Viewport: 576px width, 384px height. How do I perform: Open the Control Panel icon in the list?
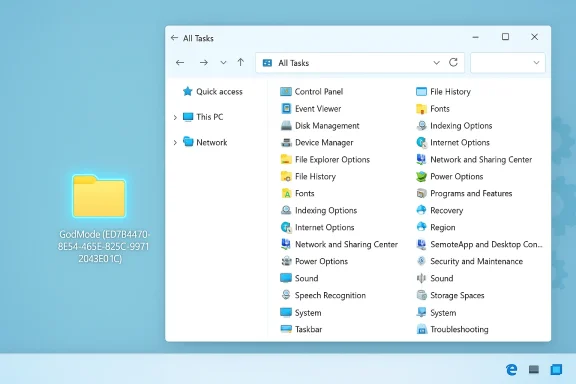(x=286, y=91)
